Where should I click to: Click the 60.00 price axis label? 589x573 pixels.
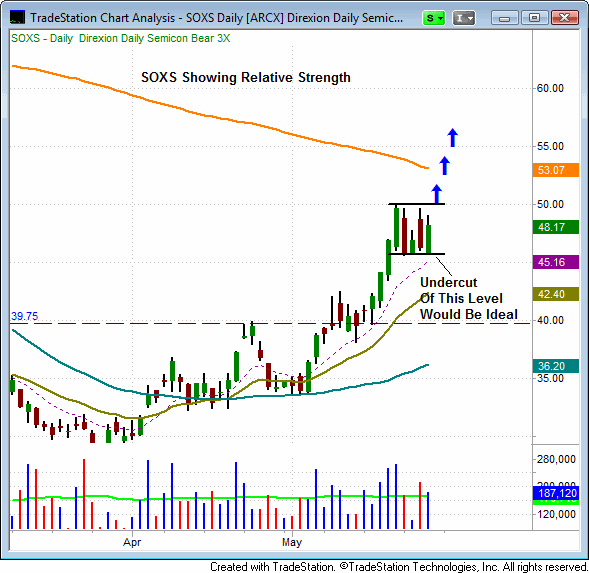tap(550, 88)
